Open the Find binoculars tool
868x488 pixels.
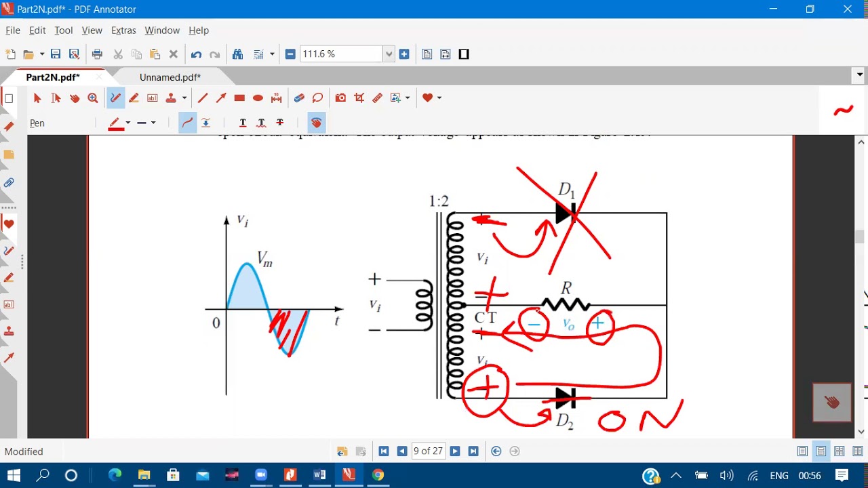point(237,54)
